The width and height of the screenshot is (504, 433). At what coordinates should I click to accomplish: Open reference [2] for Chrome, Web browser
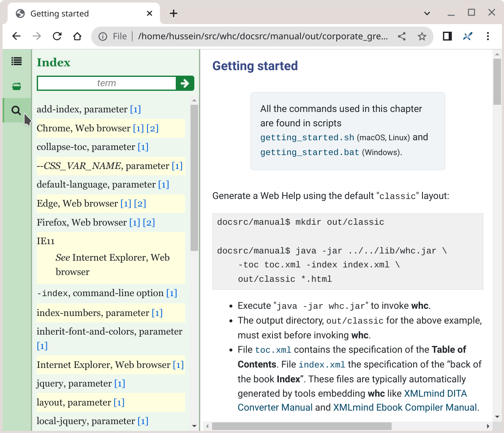(x=153, y=128)
